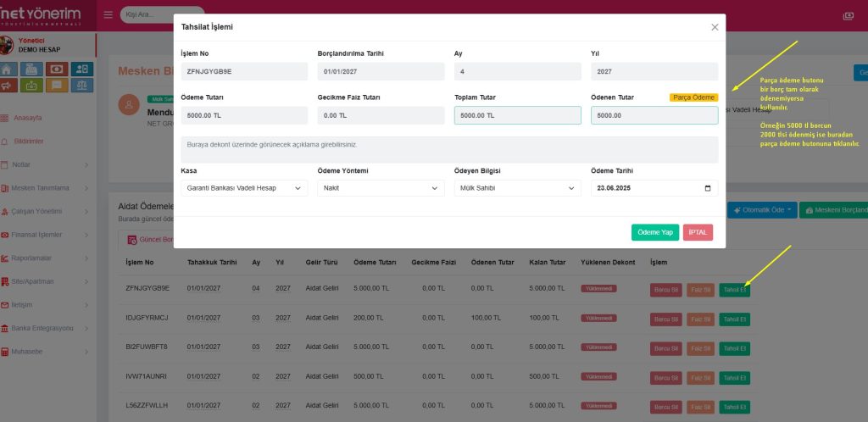Expand Finansal İşlemler sidebar menu

38,234
